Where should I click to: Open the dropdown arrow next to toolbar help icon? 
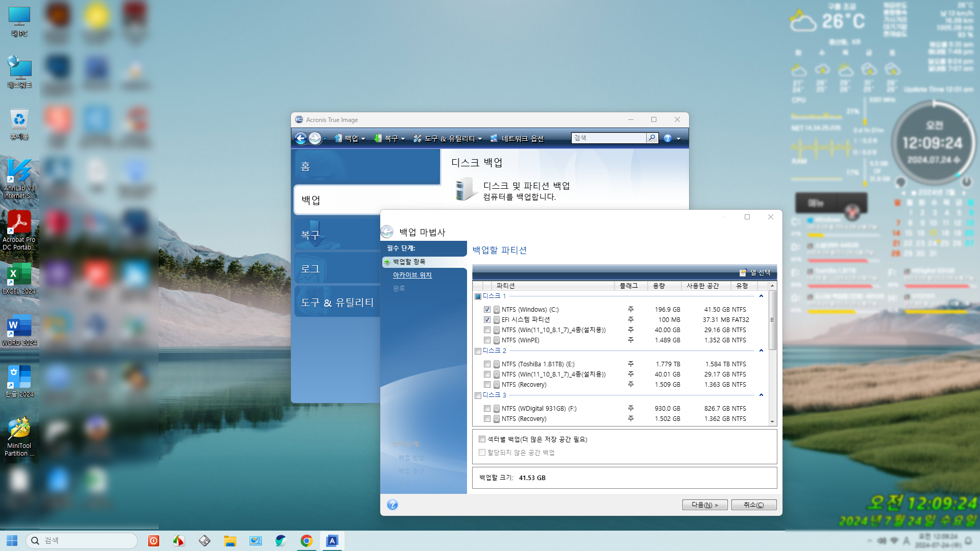tap(678, 139)
